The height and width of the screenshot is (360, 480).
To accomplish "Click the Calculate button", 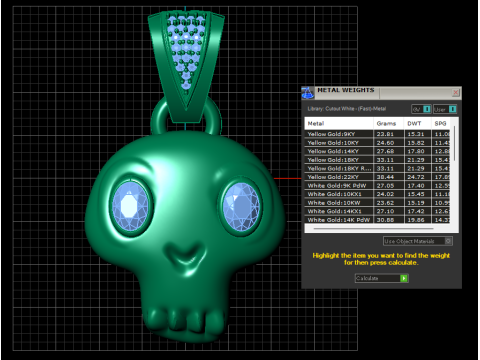I will tap(382, 278).
